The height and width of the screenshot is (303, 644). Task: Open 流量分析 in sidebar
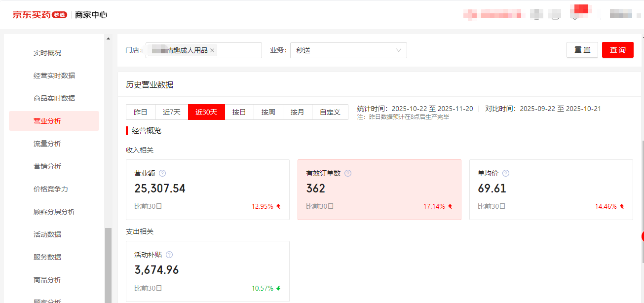[x=47, y=144]
